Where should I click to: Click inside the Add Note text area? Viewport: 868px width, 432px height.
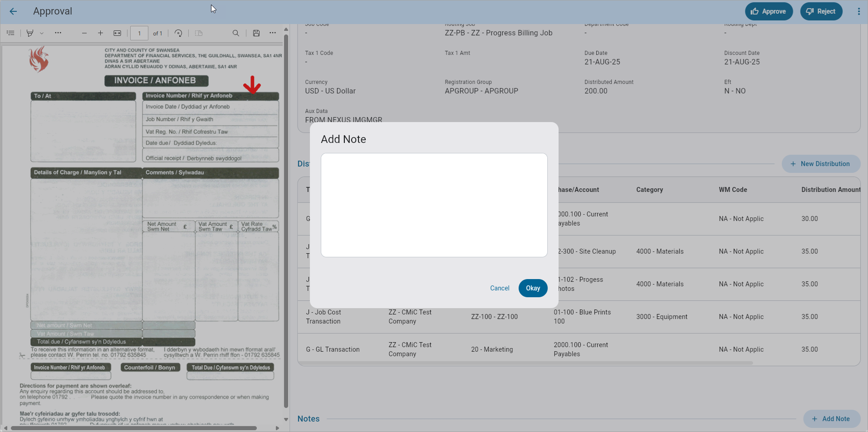[434, 205]
